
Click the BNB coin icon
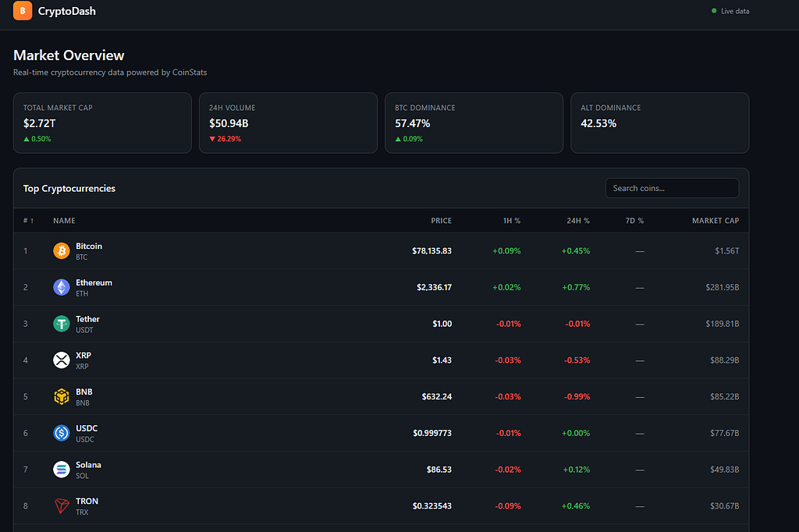click(62, 396)
